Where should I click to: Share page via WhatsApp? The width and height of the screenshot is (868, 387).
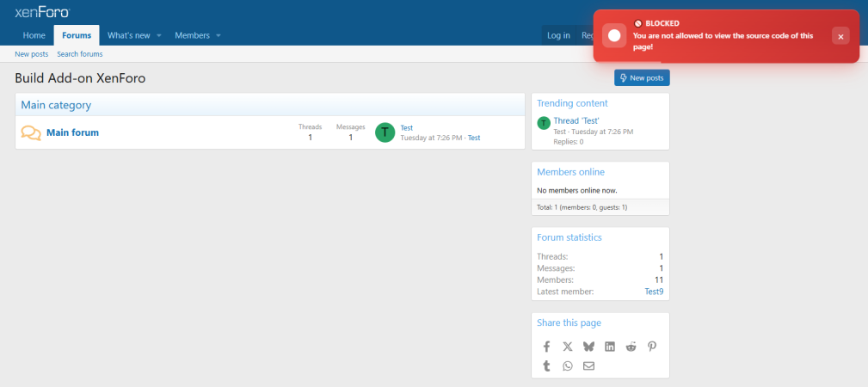coord(568,366)
